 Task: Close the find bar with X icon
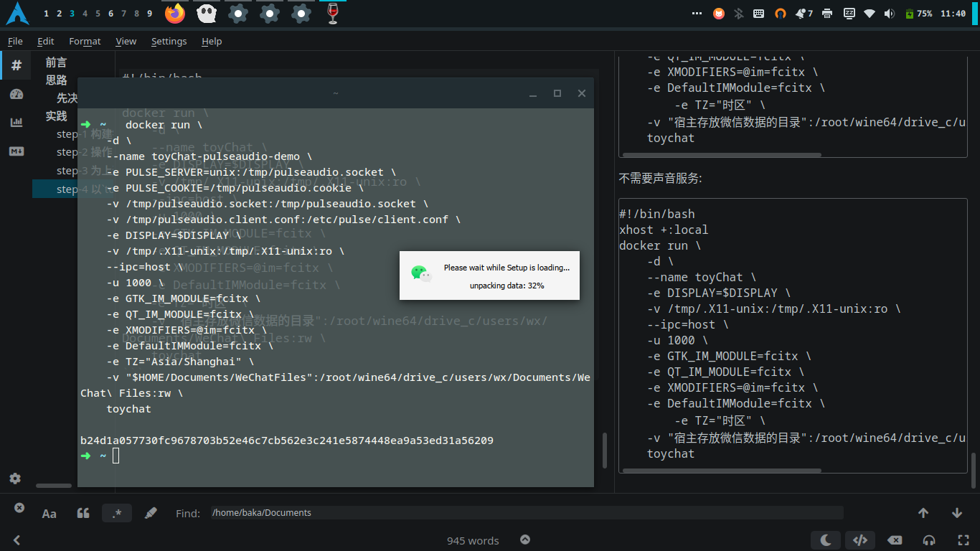point(19,507)
